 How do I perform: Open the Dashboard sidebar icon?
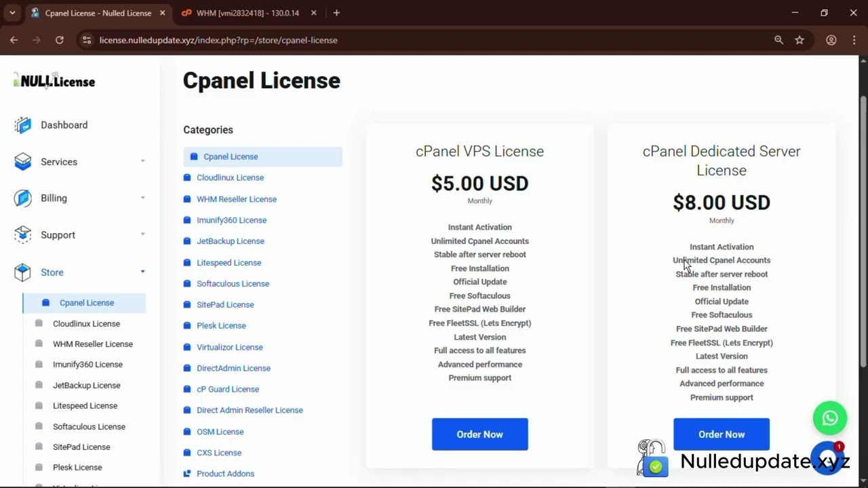22,125
